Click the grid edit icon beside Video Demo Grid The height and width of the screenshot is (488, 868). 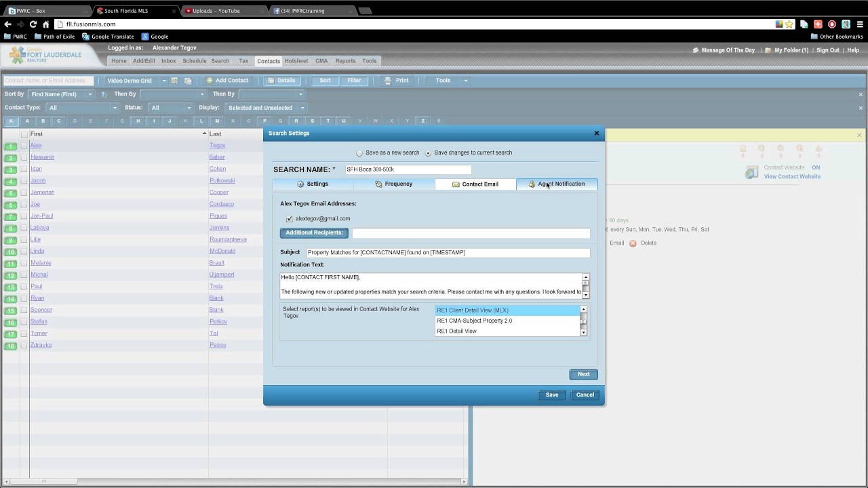coord(174,81)
